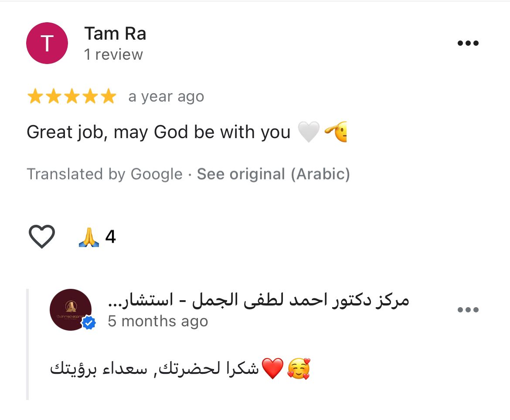Click 'Translated by Google' label

pos(105,174)
